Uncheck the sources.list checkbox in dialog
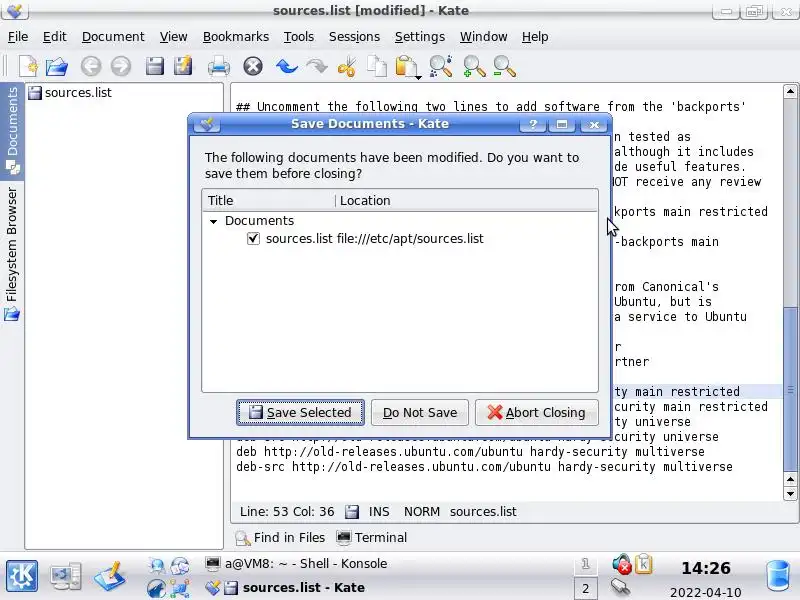 (x=253, y=238)
